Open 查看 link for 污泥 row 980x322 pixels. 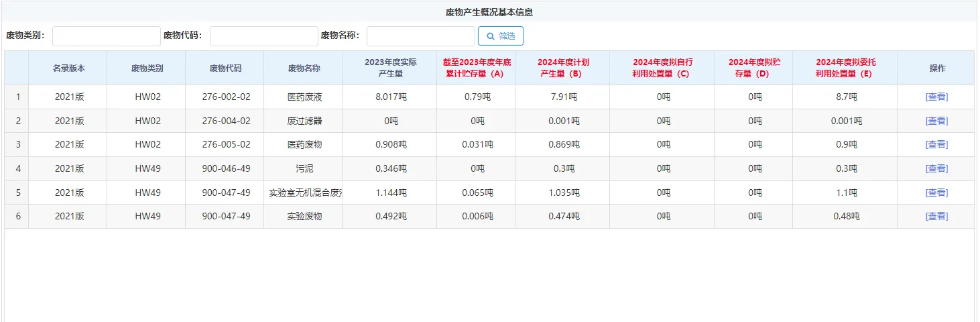pyautogui.click(x=936, y=168)
